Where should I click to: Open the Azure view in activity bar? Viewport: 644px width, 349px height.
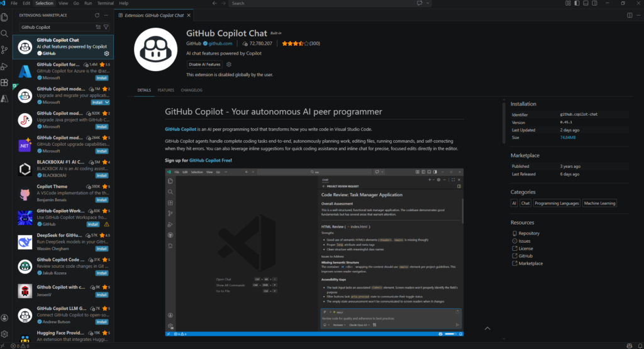(4, 99)
